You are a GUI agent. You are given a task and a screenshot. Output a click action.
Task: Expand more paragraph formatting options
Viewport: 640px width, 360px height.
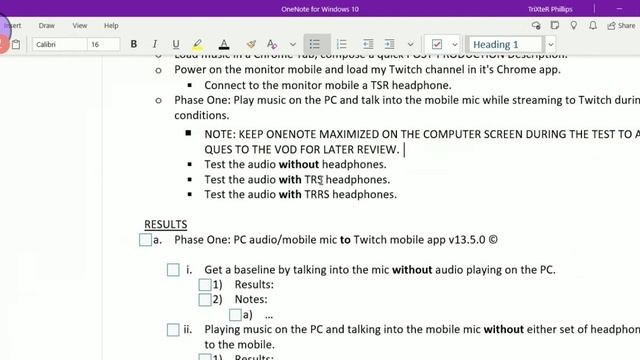[410, 44]
